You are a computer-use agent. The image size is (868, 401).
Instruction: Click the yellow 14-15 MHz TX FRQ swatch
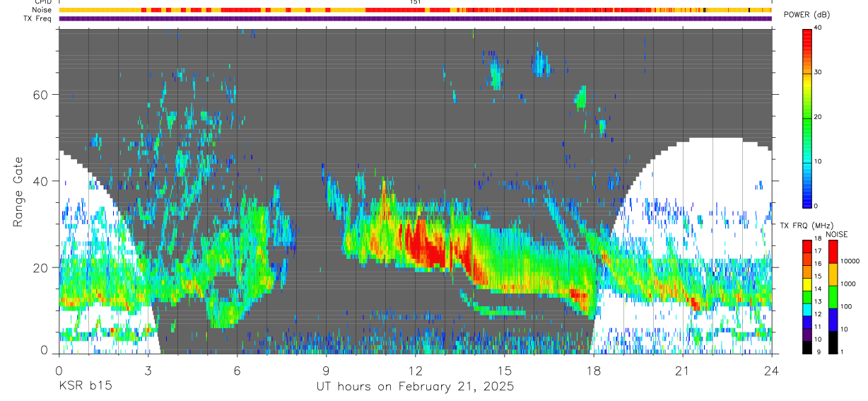tap(807, 284)
